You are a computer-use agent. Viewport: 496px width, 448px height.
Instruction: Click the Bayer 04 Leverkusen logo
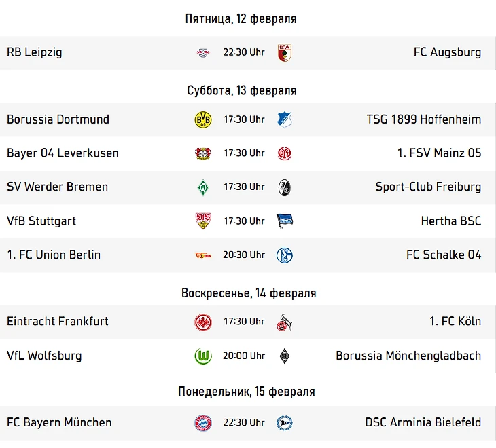coord(203,153)
